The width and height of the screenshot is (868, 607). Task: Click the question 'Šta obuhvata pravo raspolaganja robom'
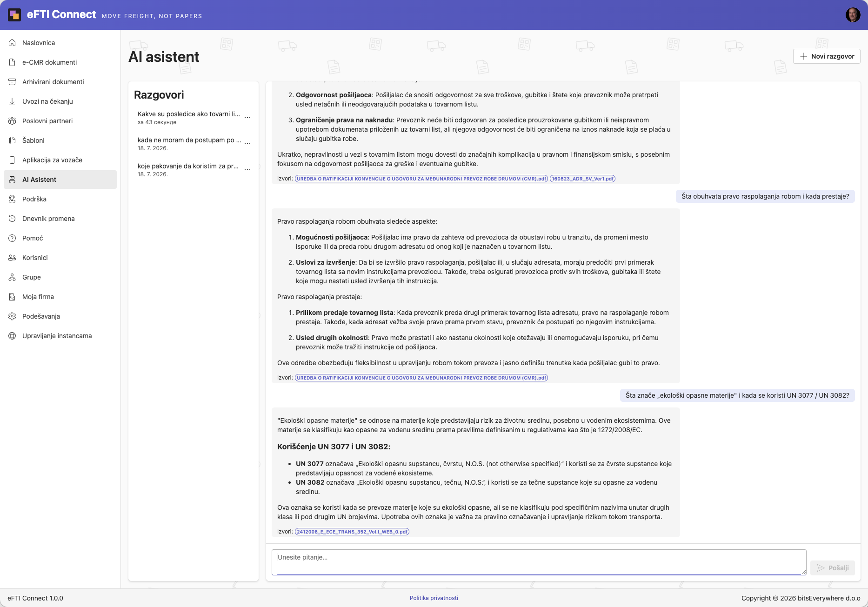tap(765, 196)
